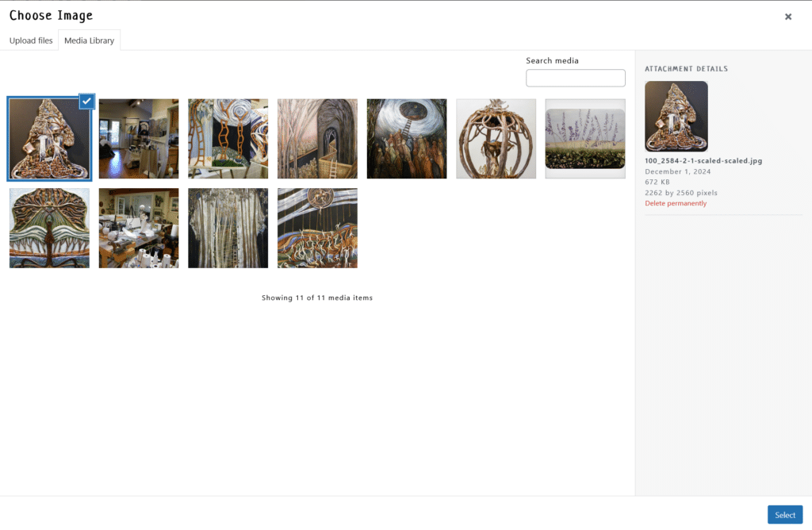Select the painting of crowd under swirling sky
Viewport: 812px width, 530px height.
407,139
